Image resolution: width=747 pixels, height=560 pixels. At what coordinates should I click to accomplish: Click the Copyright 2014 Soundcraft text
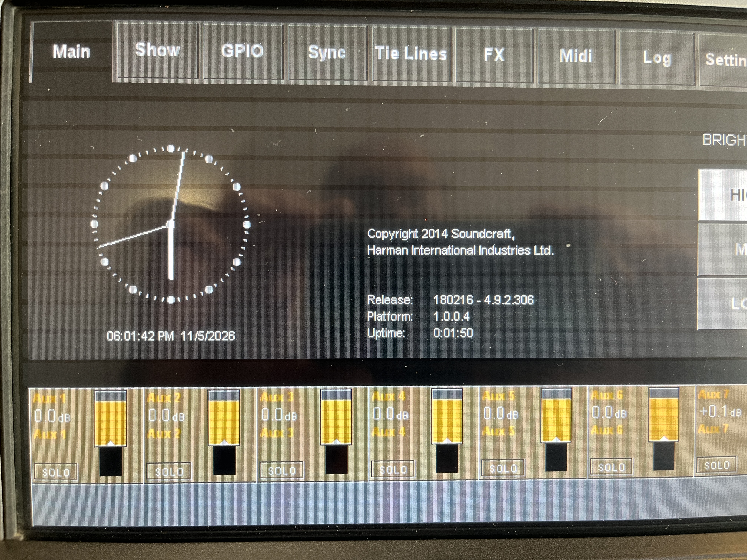click(441, 234)
